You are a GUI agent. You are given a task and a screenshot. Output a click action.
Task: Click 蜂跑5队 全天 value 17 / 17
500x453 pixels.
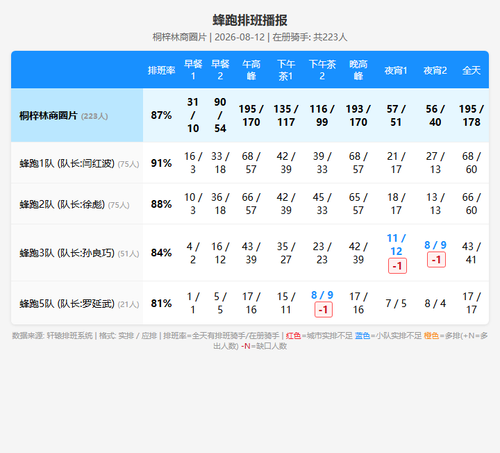tap(471, 303)
